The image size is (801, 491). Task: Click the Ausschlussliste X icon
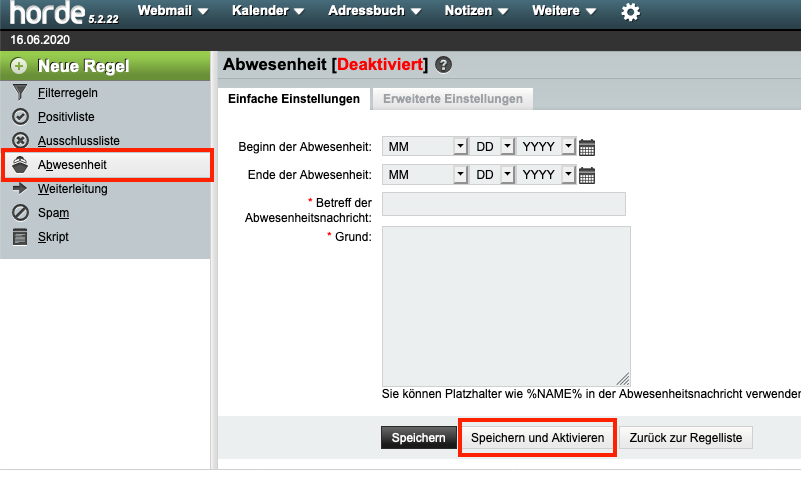pyautogui.click(x=20, y=141)
